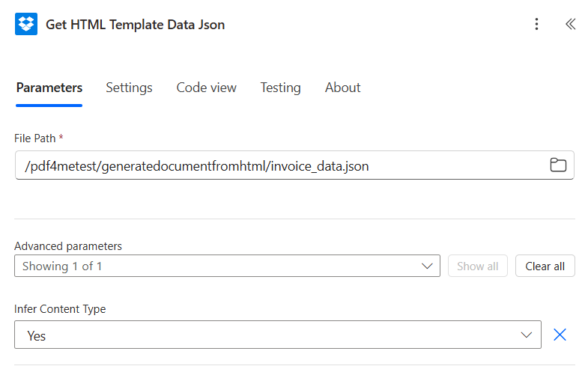Remove the Infer Content Type parameter

pos(560,335)
